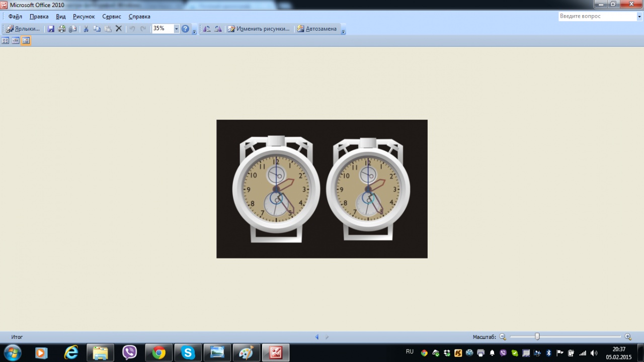Rotate the picture left using the toolbar icon

tap(207, 29)
